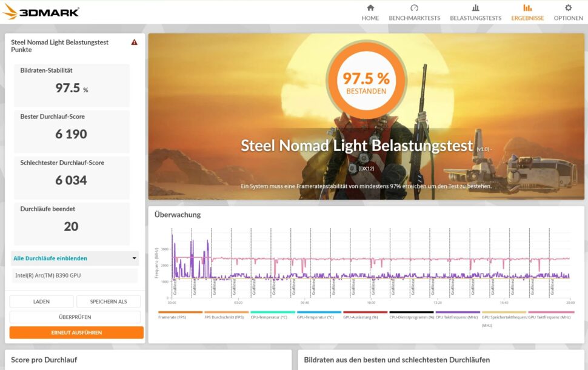Click Score pro Durchlauf heading

(44, 360)
